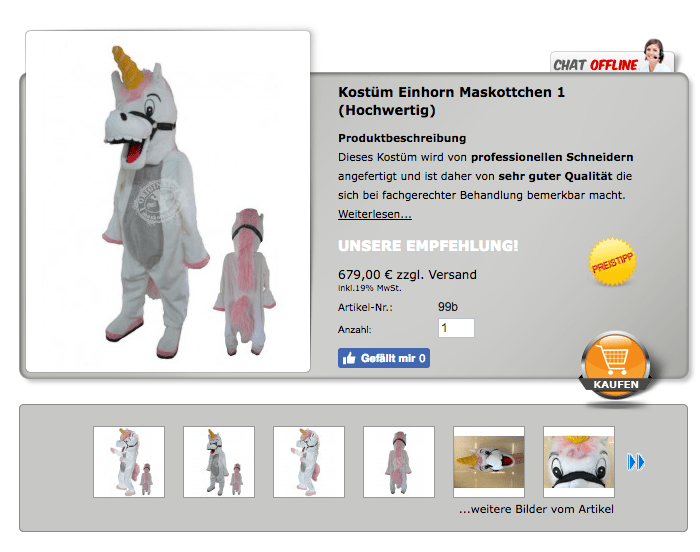
Task: Click the orange KAUFEN shopping cart button
Action: pyautogui.click(x=616, y=365)
